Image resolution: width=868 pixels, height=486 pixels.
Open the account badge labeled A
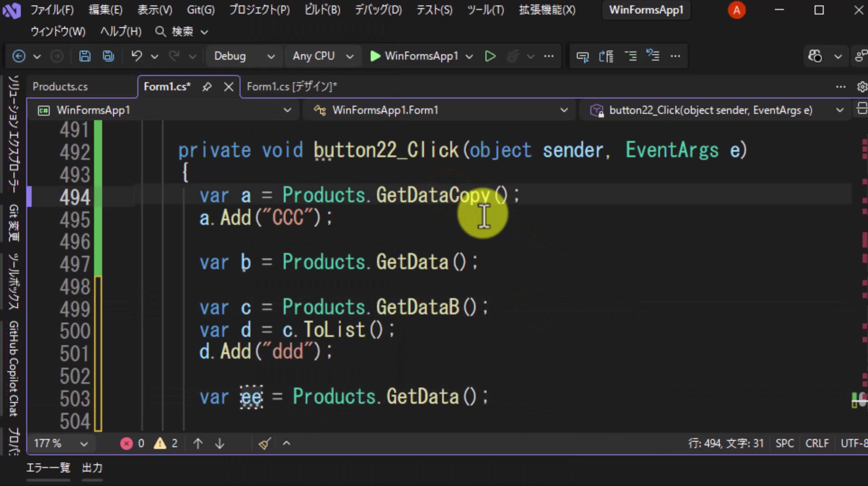[x=736, y=10]
